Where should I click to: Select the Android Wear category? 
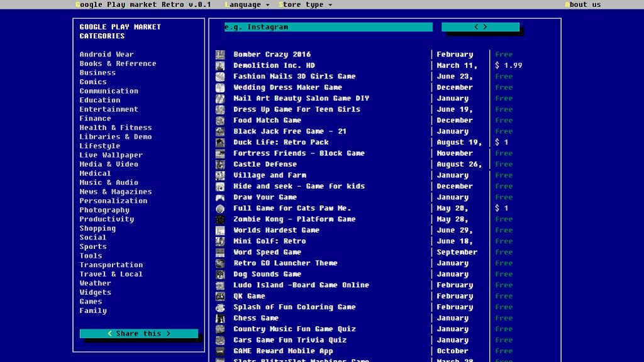point(106,55)
